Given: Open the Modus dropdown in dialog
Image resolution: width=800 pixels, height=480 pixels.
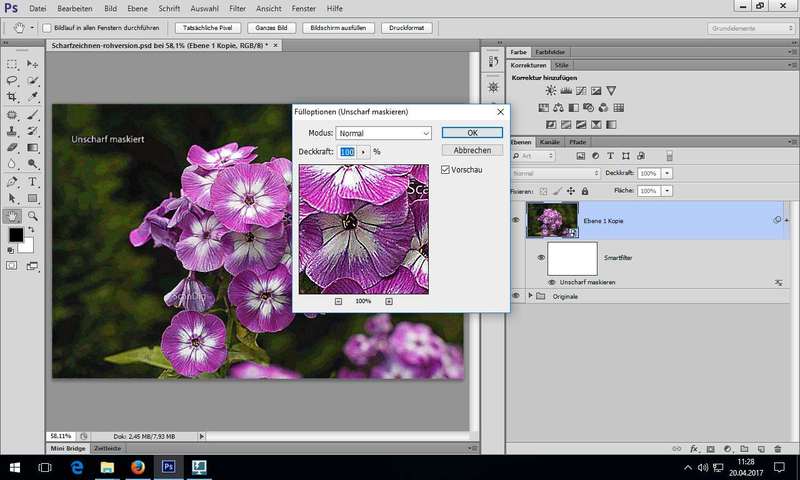Looking at the screenshot, I should pos(383,132).
